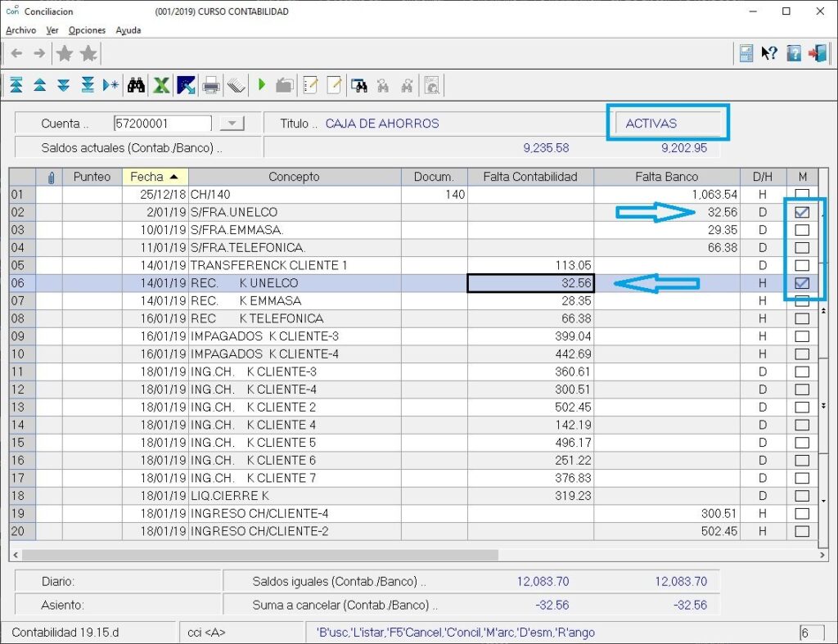Select the IMPAGADOS K CLIENTE-3 row
Screen dimensions: 838x644
point(413,336)
